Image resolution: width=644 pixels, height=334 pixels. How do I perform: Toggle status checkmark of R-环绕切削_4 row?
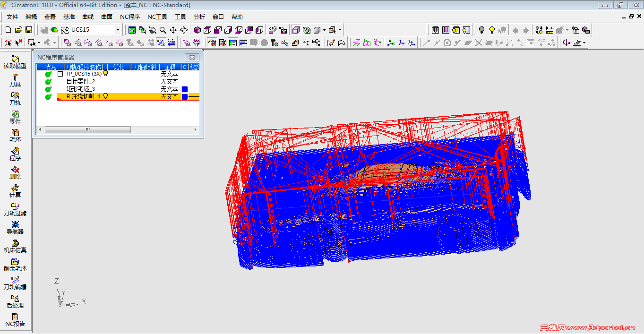[48, 96]
